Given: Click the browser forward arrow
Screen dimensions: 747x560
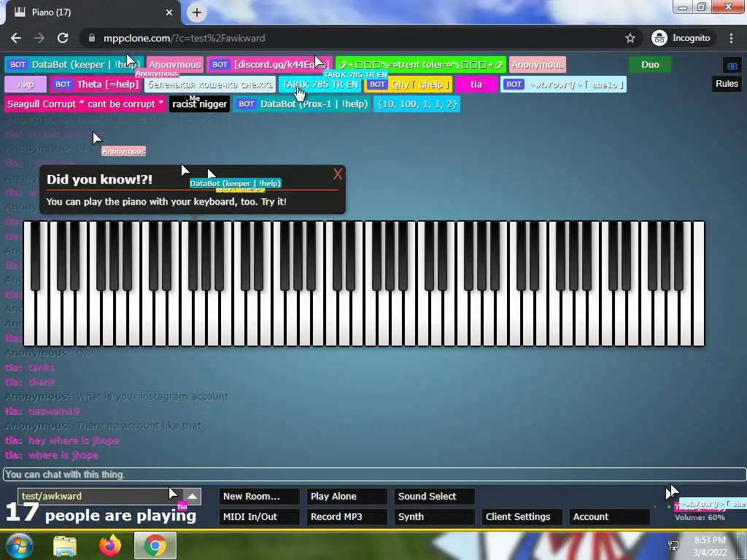Looking at the screenshot, I should (x=39, y=38).
